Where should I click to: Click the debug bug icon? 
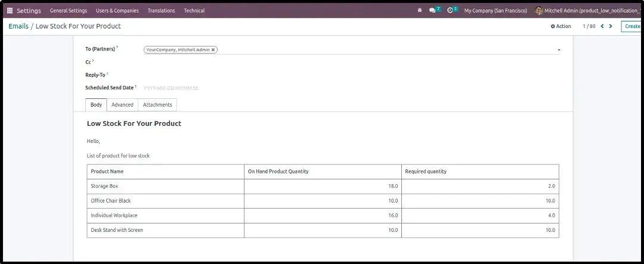(x=419, y=11)
